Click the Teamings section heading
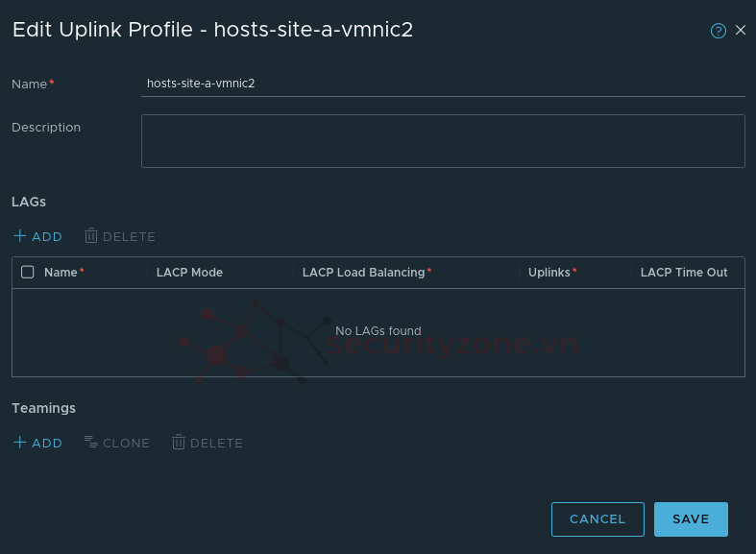The image size is (756, 554). (x=43, y=408)
